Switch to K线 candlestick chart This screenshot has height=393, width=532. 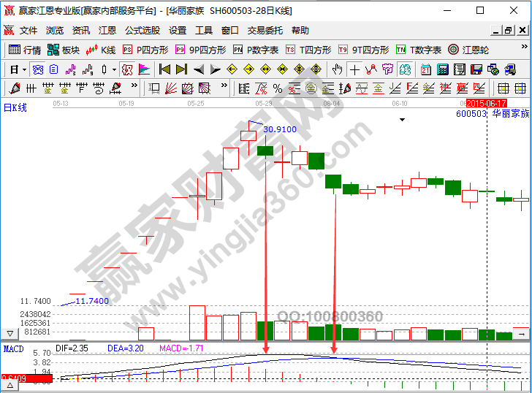(101, 50)
